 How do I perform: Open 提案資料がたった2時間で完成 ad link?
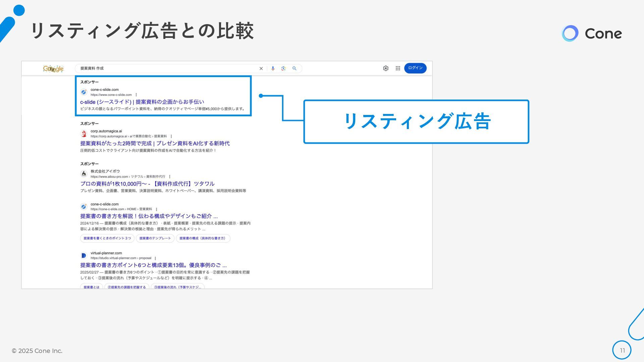pyautogui.click(x=155, y=143)
